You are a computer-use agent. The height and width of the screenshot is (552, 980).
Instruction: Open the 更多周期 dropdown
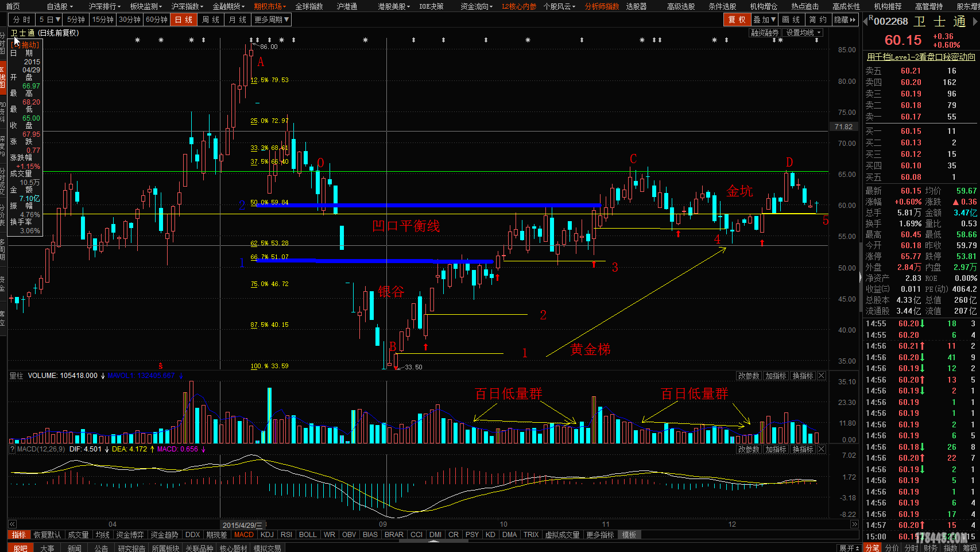(x=272, y=20)
